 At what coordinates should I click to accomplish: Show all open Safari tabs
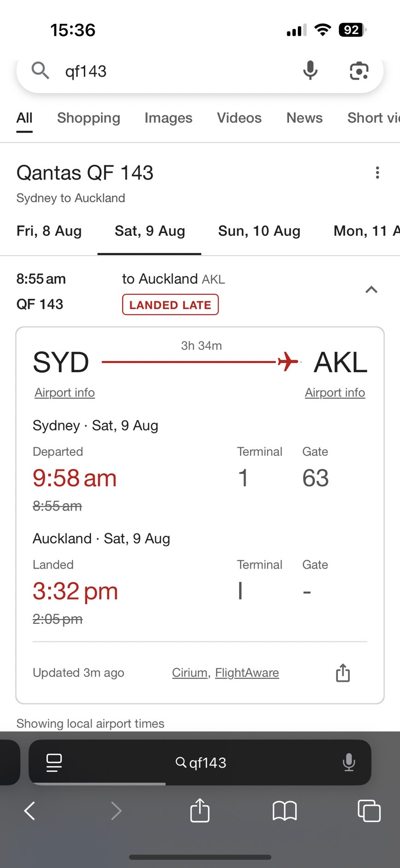[369, 811]
